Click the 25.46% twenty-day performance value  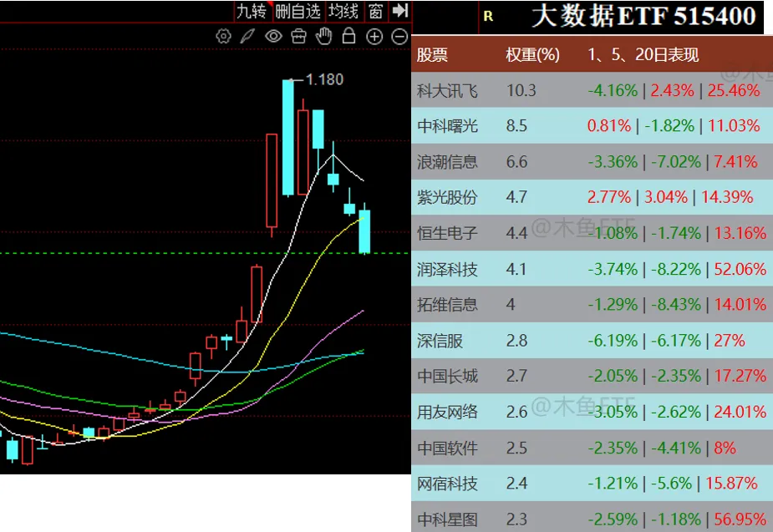pos(734,91)
